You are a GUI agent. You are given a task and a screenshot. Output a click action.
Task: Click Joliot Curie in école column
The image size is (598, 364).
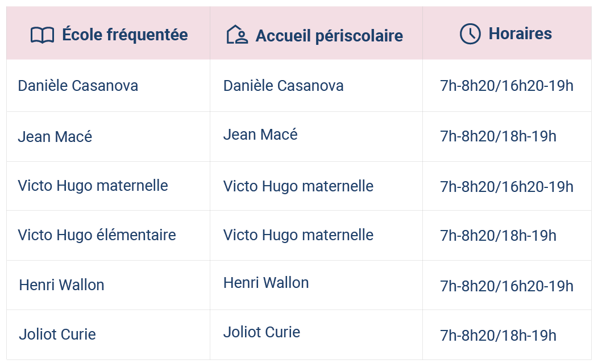[x=57, y=334]
